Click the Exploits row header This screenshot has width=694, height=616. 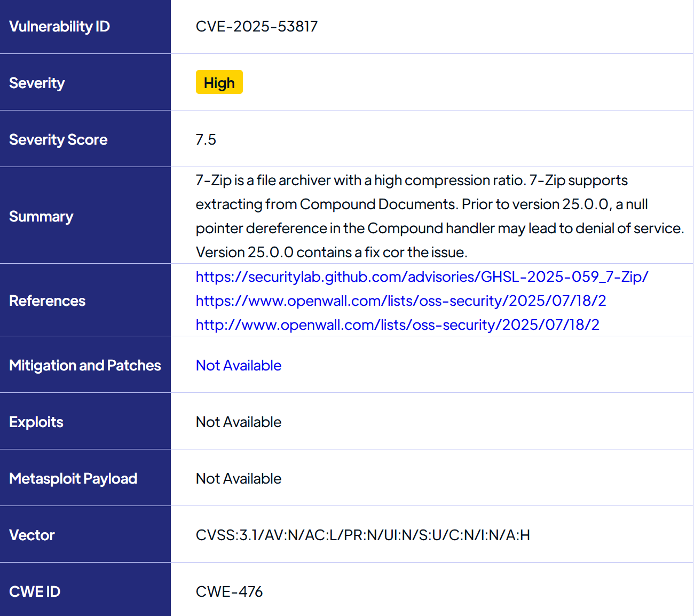(85, 421)
